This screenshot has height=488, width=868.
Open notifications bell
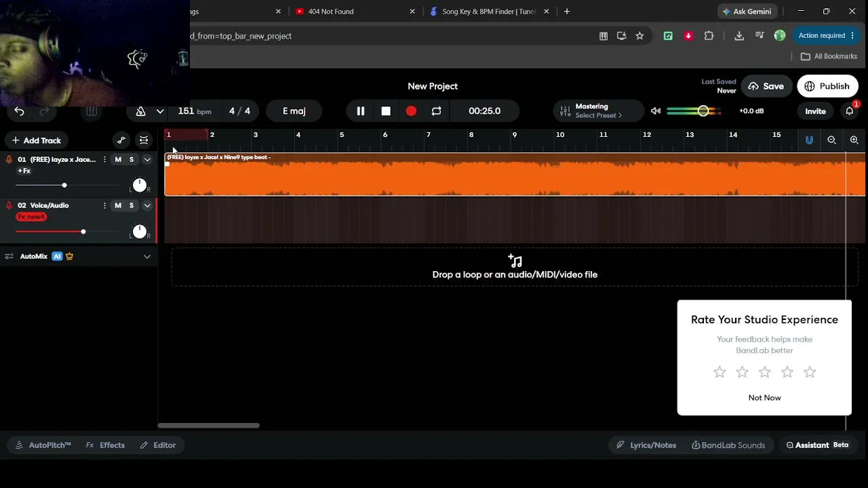(x=850, y=111)
